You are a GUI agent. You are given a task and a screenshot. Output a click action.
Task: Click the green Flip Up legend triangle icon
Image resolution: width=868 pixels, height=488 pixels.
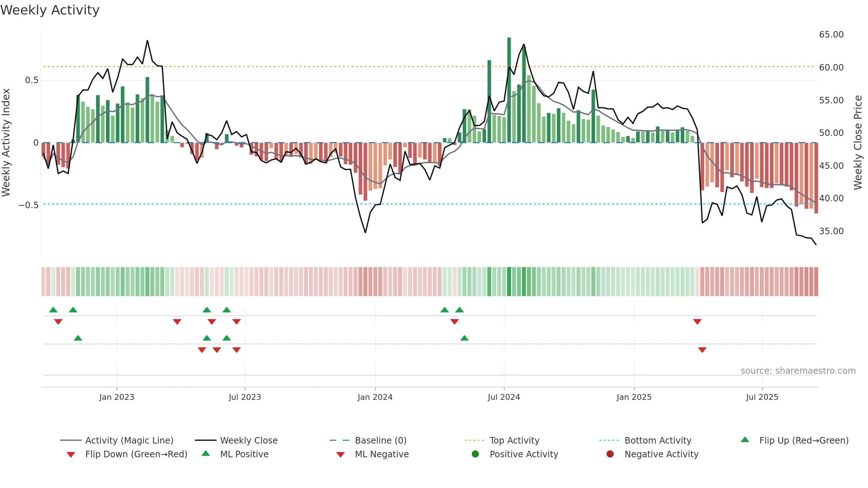(745, 440)
